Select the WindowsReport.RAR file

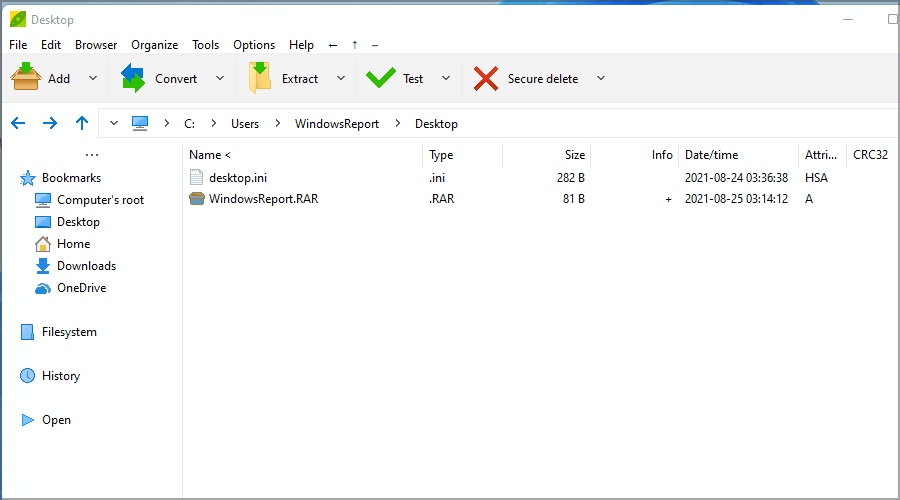pos(263,199)
